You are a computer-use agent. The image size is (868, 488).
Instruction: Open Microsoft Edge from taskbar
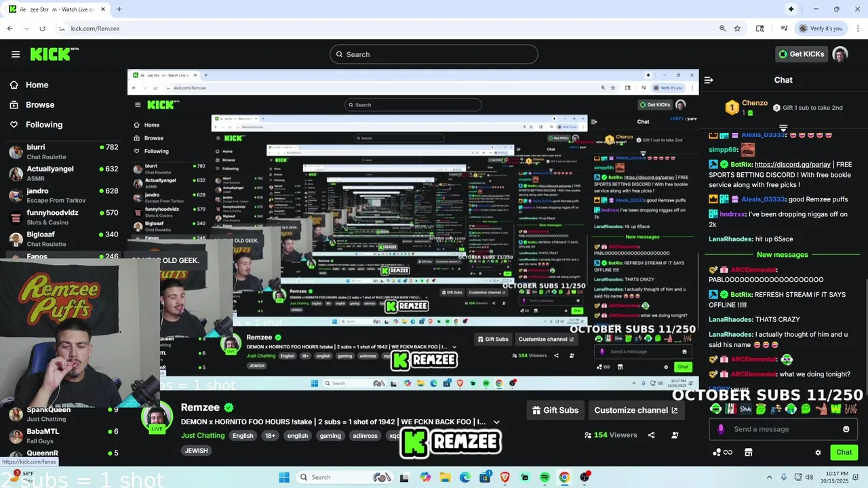[465, 477]
